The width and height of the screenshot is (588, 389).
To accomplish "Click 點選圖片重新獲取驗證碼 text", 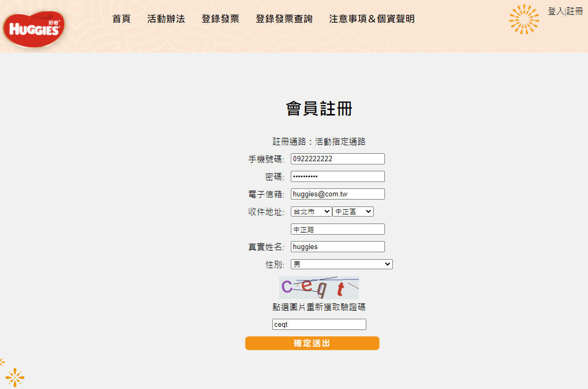I will pos(319,307).
